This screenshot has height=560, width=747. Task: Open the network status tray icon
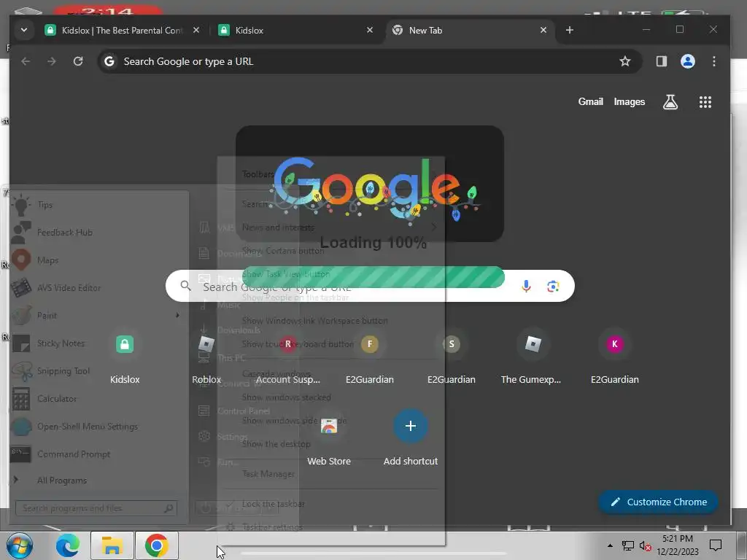click(627, 545)
